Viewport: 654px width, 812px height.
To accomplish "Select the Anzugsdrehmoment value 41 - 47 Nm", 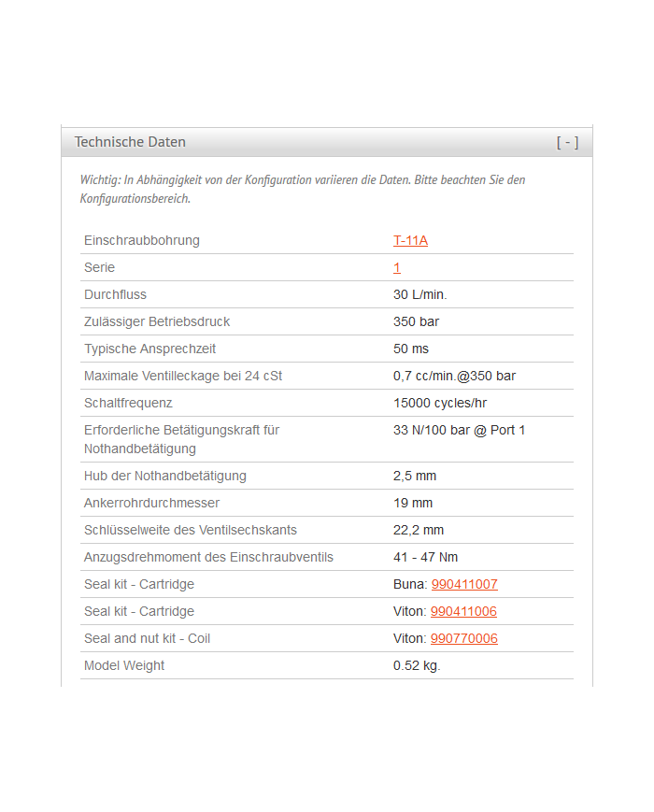I will tap(425, 557).
